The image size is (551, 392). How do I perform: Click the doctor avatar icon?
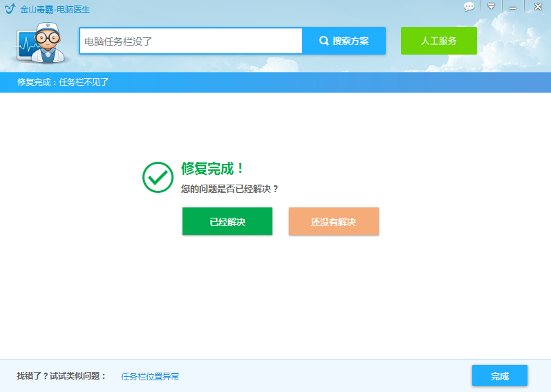[x=40, y=44]
